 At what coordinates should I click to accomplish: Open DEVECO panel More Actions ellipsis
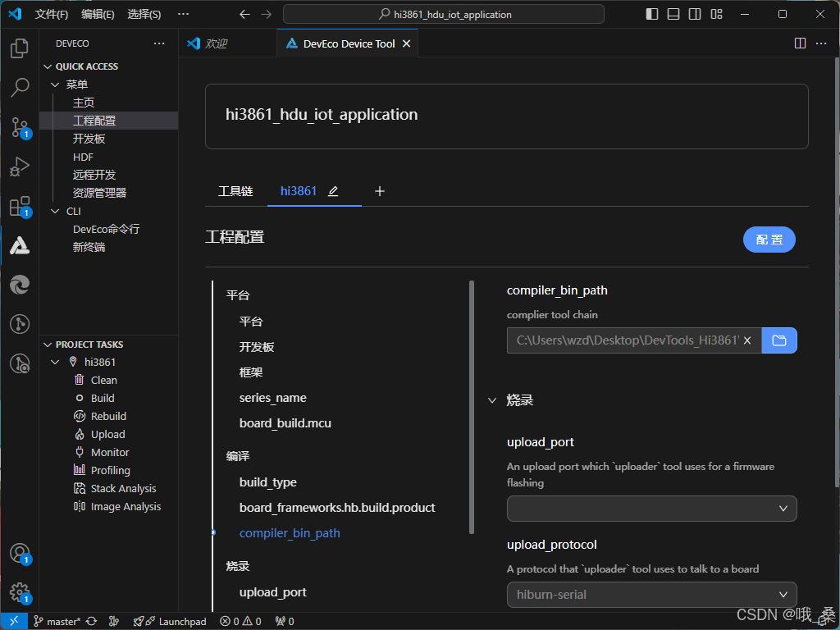[159, 43]
